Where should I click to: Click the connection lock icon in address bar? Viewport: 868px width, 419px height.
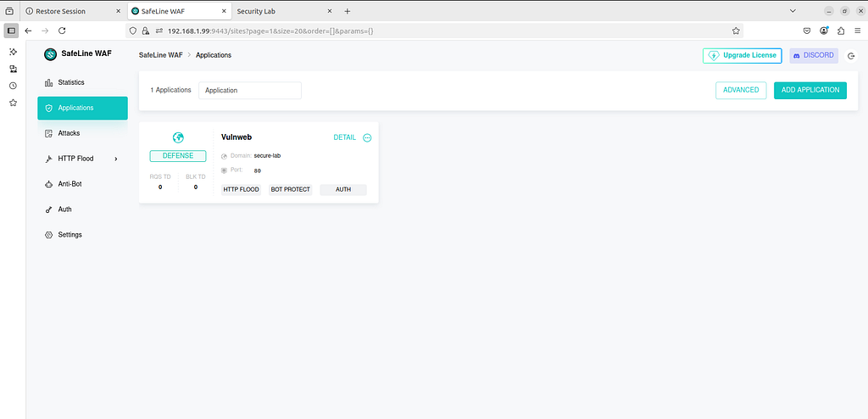pyautogui.click(x=146, y=31)
